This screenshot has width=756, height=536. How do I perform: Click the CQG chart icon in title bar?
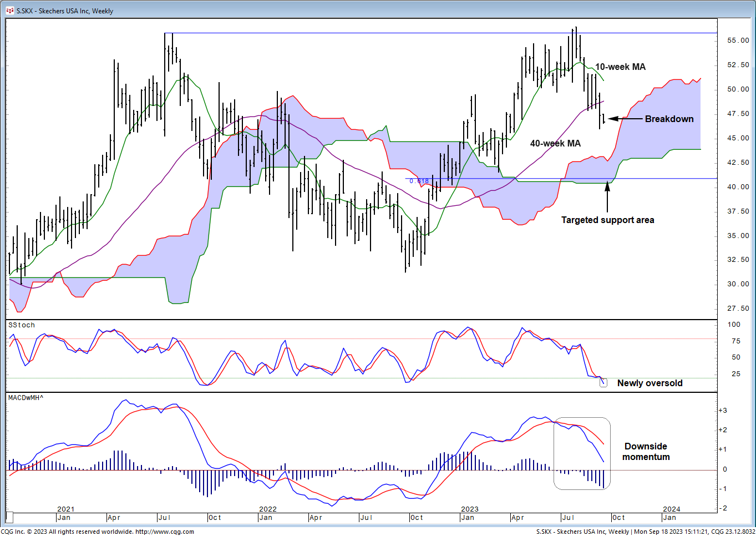tap(9, 11)
